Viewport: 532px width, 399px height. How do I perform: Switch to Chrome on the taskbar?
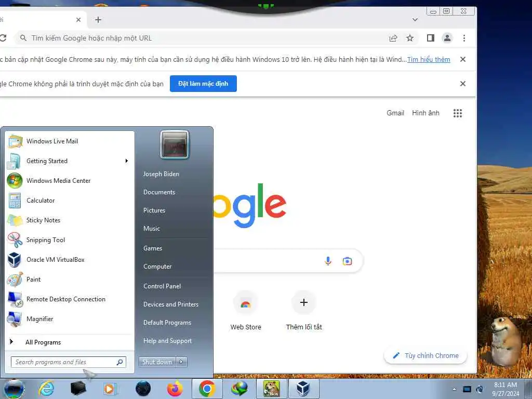tap(207, 389)
